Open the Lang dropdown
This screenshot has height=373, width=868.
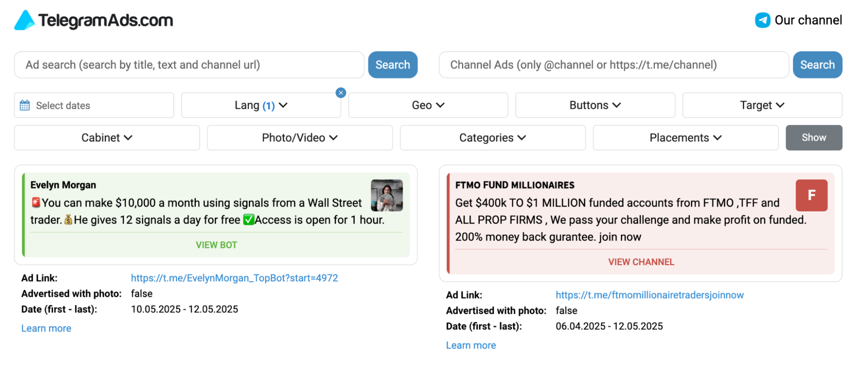[261, 105]
